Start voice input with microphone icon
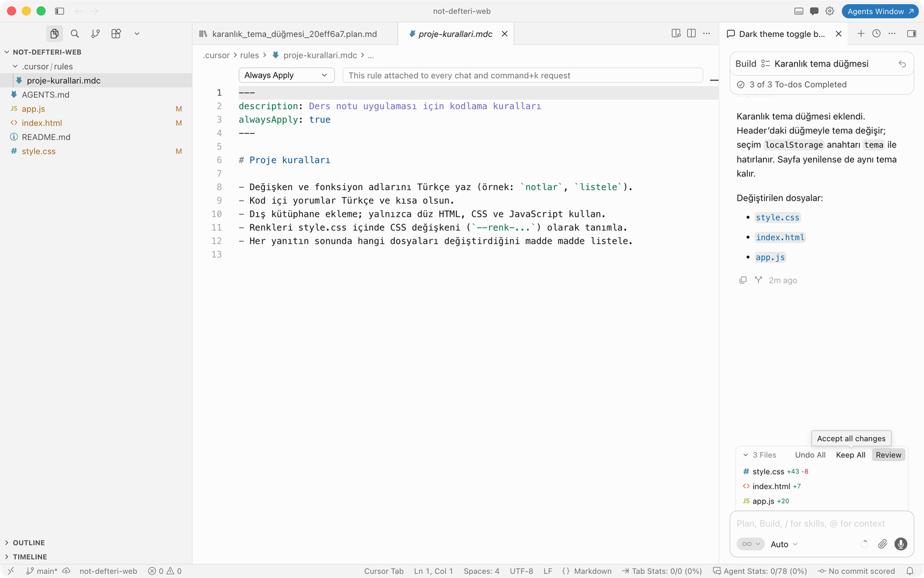Viewport: 924px width, 578px height. tap(901, 544)
